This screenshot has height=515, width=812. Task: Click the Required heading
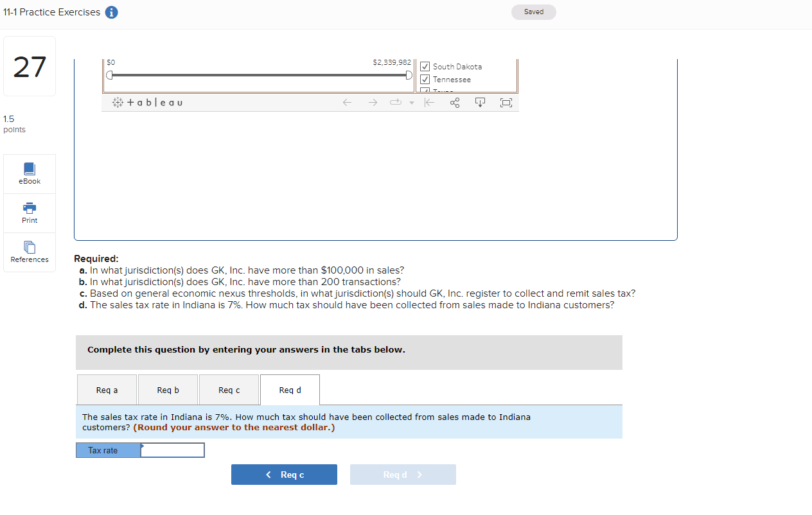pyautogui.click(x=96, y=259)
